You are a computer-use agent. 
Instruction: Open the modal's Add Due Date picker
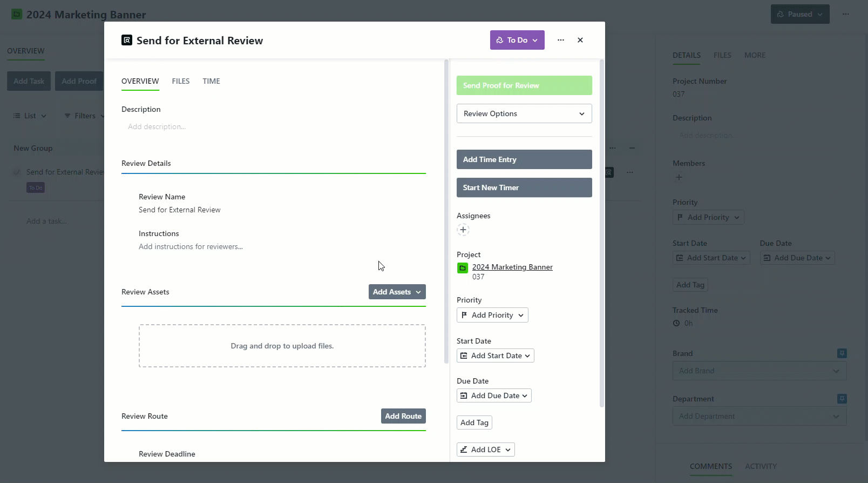(494, 395)
